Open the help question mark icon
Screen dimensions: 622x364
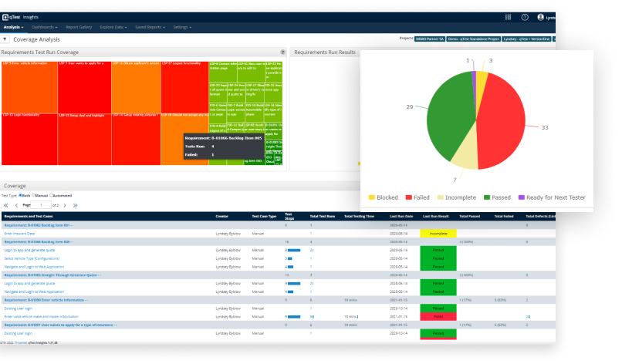[525, 16]
